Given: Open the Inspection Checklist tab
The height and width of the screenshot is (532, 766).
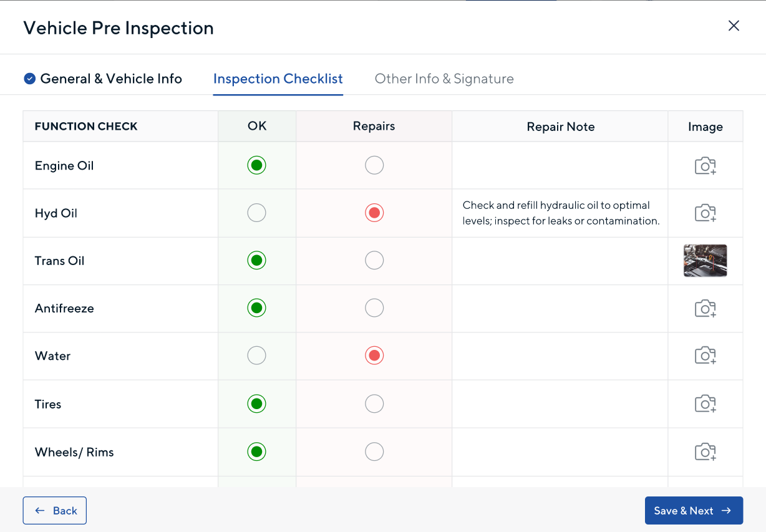Looking at the screenshot, I should point(278,79).
